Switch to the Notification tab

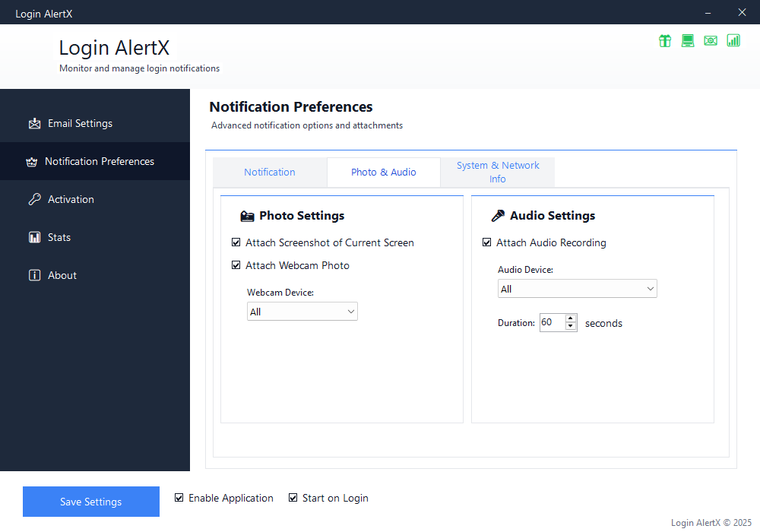[x=270, y=172]
